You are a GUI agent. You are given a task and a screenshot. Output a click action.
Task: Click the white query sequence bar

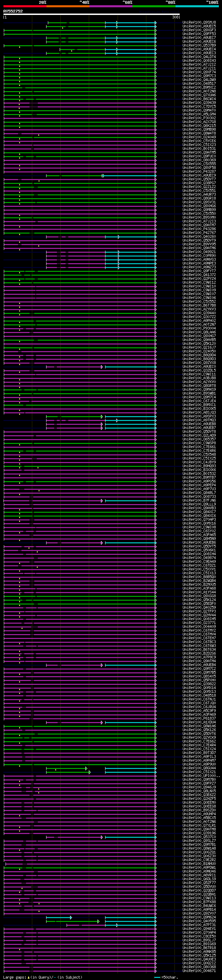click(x=92, y=14)
